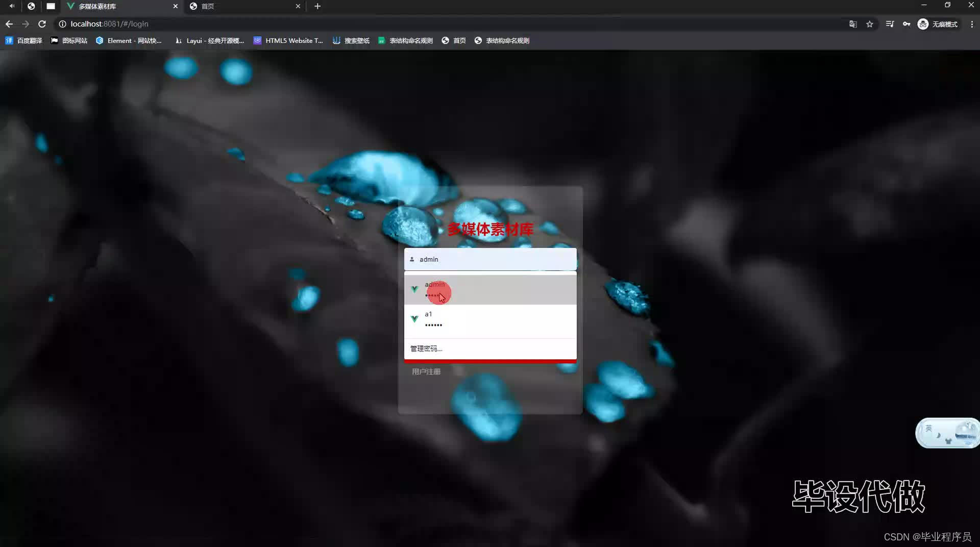Click the address bar URL localhost:8081/#/login
980x547 pixels.
point(109,24)
